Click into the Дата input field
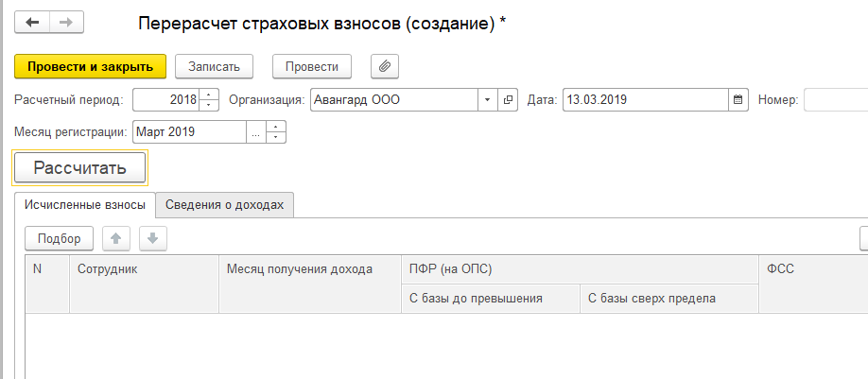The image size is (868, 379). pos(643,99)
